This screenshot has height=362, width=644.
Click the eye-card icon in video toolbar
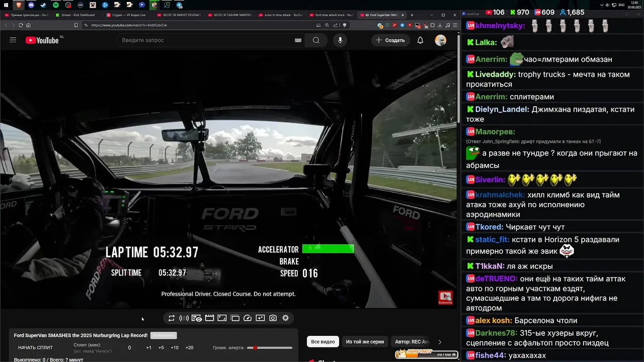click(197, 318)
